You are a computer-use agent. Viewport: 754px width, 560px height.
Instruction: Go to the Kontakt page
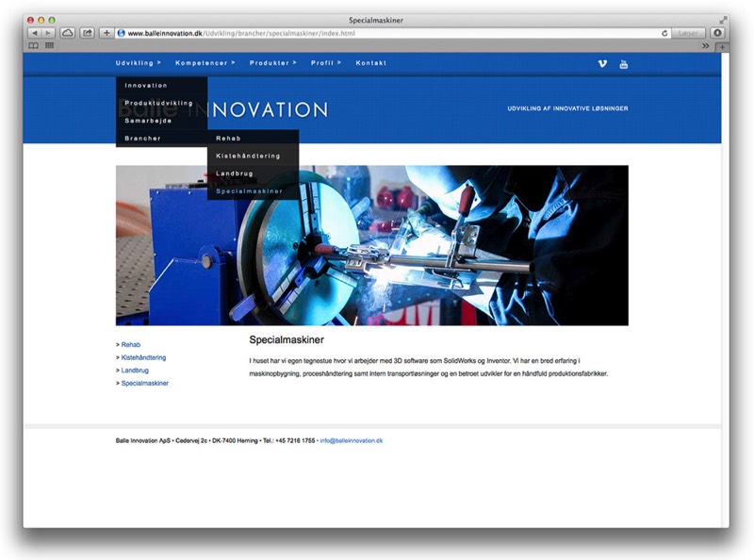pyautogui.click(x=370, y=63)
